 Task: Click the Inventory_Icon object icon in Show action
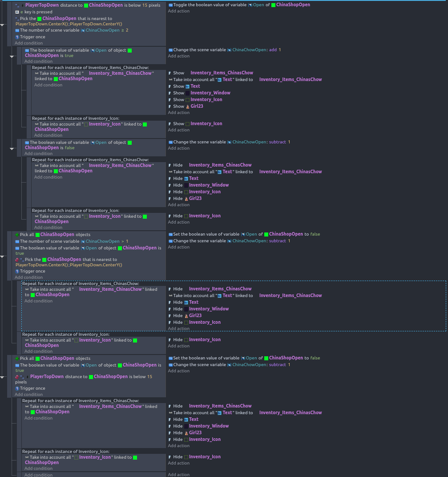187,123
